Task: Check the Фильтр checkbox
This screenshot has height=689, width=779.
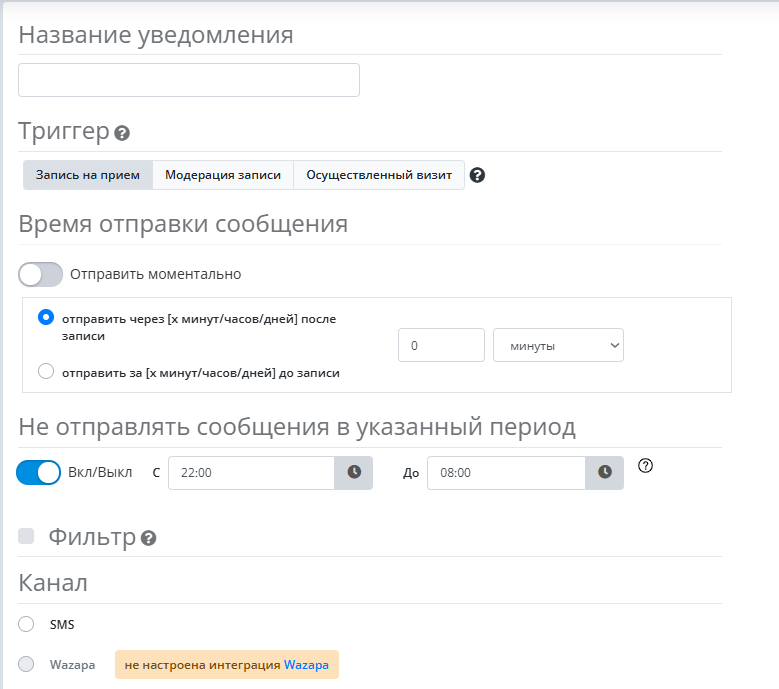Action: [26, 537]
